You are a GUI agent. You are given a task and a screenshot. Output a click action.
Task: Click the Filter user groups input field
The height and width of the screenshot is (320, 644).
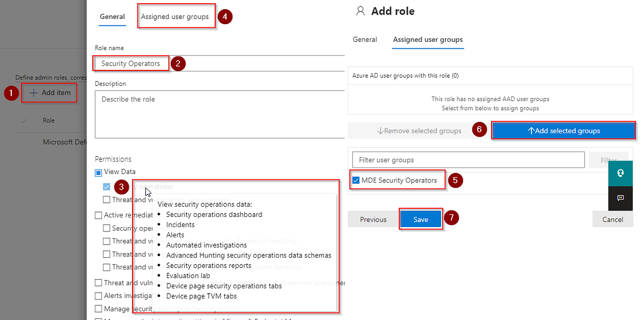point(467,159)
